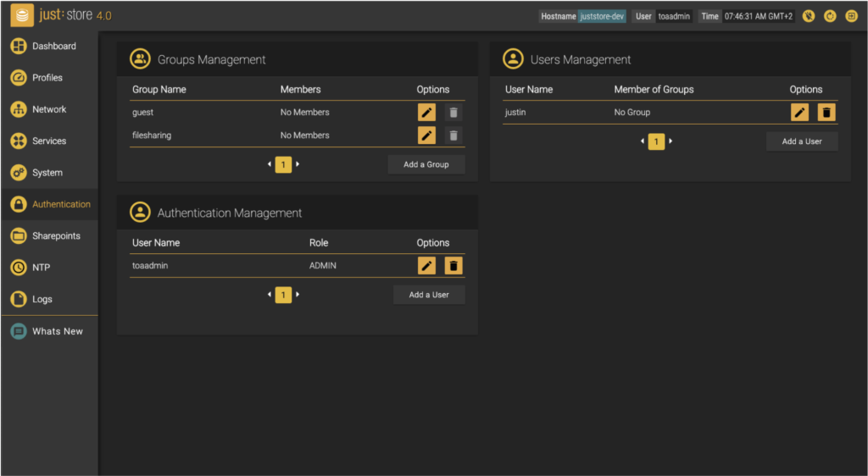
Task: Click the Role column header
Action: pos(319,243)
